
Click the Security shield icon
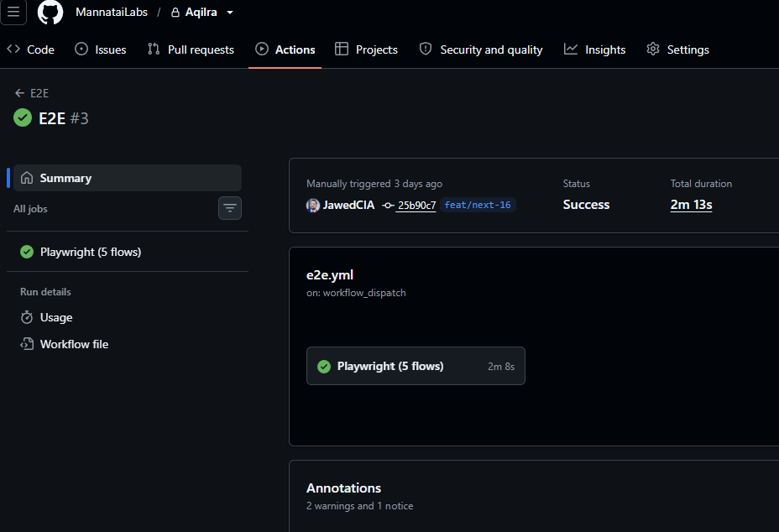coord(426,49)
